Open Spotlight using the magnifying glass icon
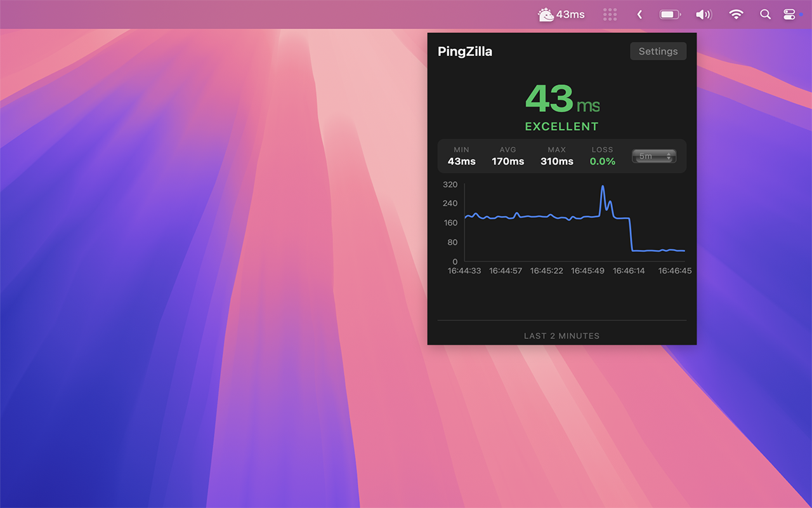 tap(765, 14)
